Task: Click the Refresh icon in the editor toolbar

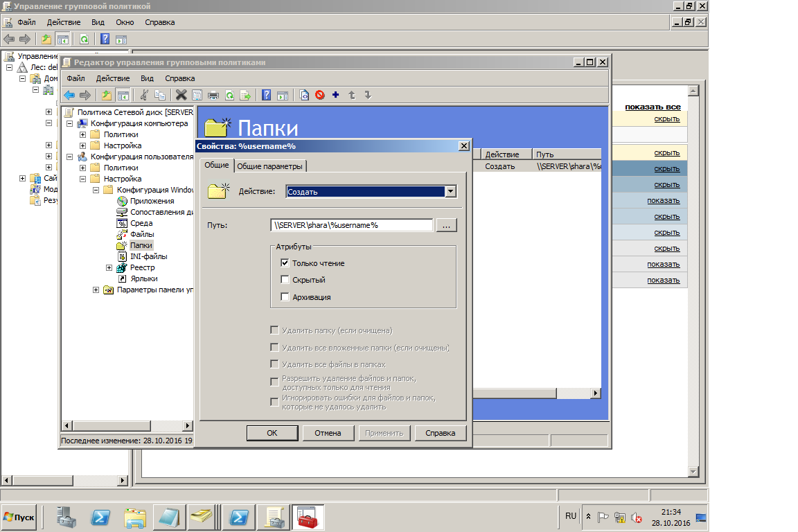Action: click(x=229, y=95)
